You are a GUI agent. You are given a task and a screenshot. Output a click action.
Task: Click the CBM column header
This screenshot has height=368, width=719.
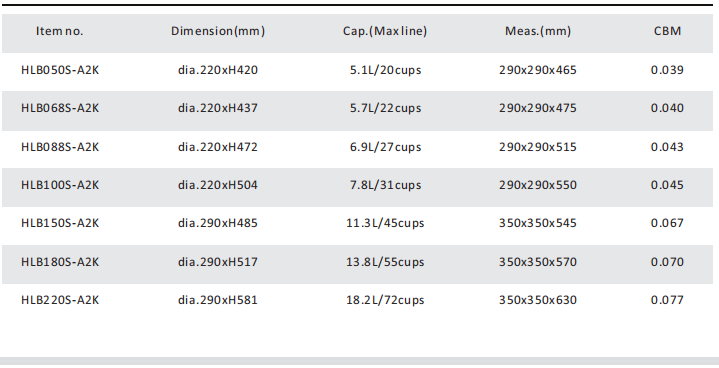pos(667,31)
